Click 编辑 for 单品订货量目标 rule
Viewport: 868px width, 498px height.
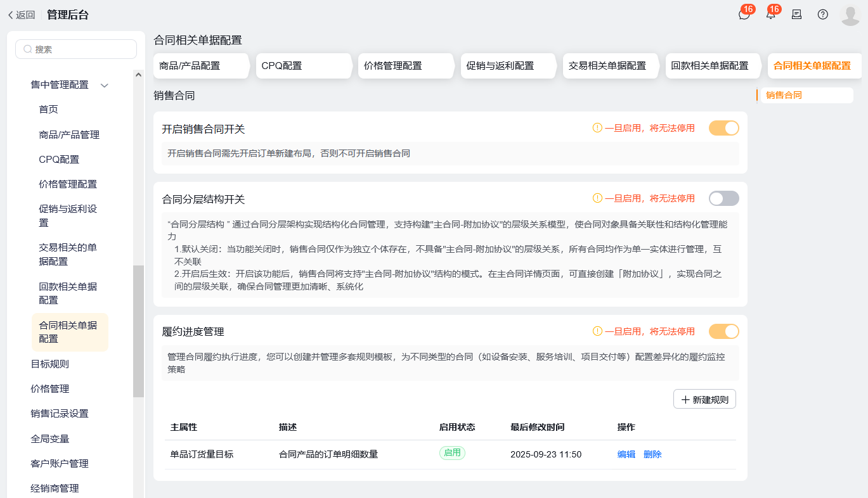626,454
